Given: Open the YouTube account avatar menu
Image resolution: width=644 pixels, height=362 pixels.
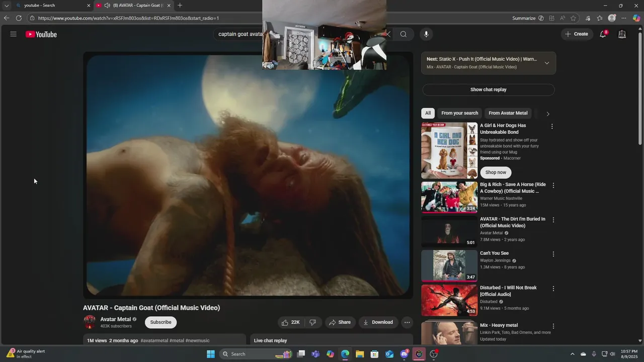Looking at the screenshot, I should [x=622, y=34].
